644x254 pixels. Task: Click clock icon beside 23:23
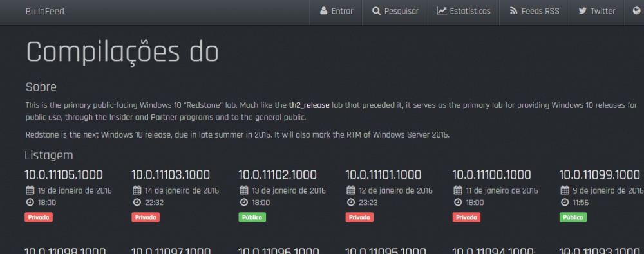tap(351, 203)
